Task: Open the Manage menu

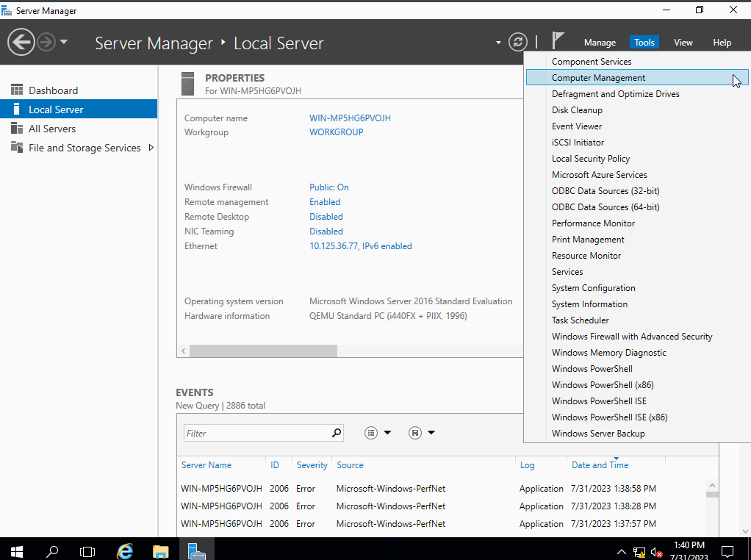Action: (600, 43)
